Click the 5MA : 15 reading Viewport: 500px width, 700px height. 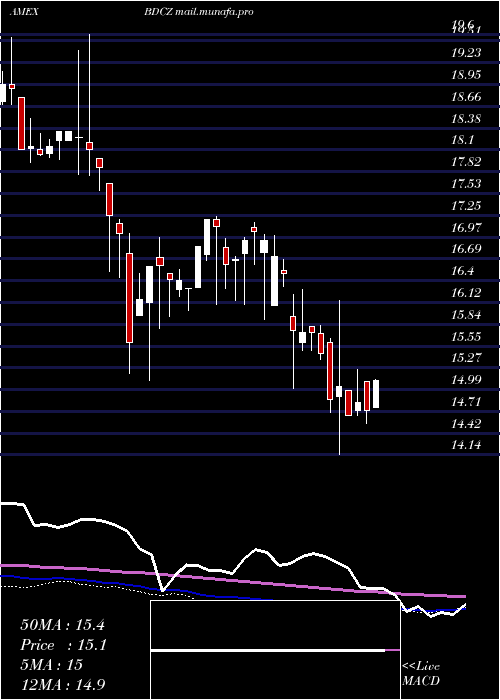(51, 664)
